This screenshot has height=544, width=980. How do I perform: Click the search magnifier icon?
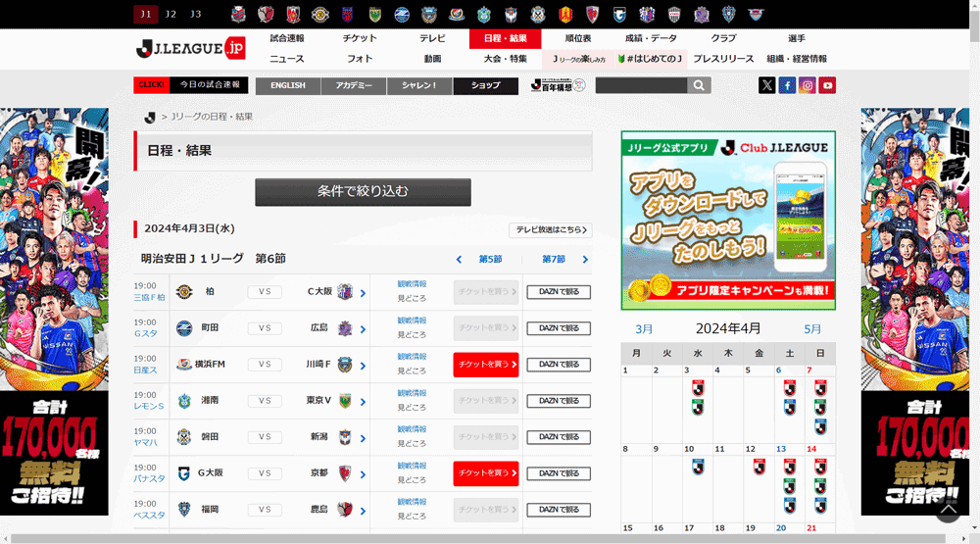699,85
